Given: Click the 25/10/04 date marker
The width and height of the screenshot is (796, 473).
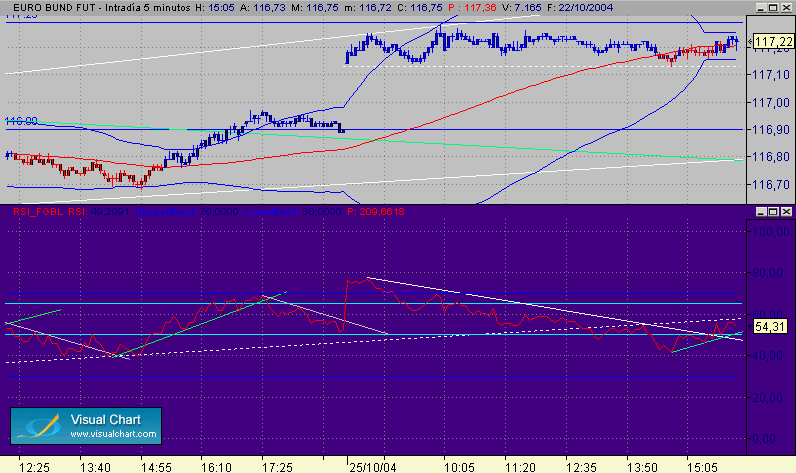Looking at the screenshot, I should point(373,467).
